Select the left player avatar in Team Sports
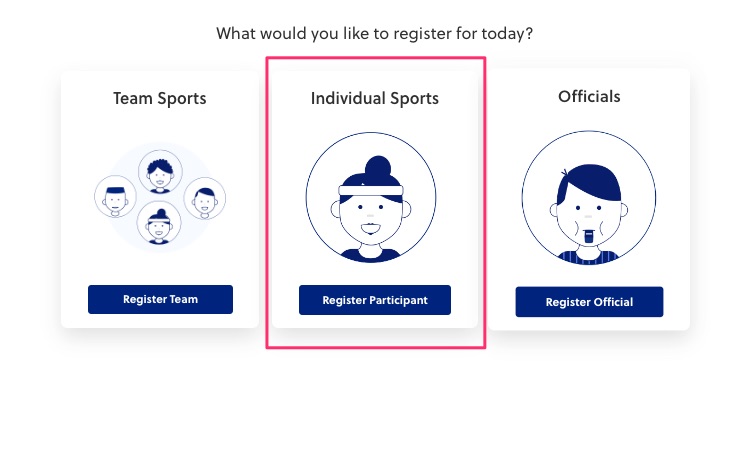Screen dimensions: 754x456 pos(114,197)
